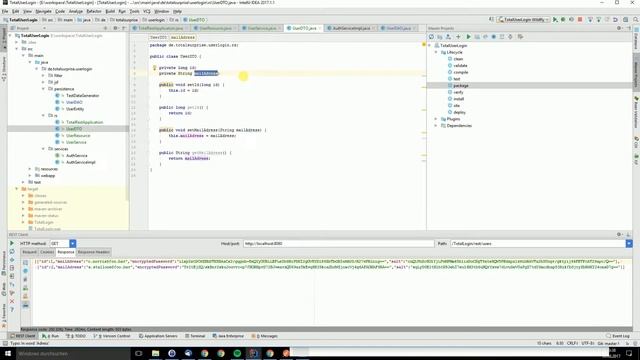Viewport: 640px width, 360px height.
Task: Click the Add Maven Projects plus icon
Action: click(458, 37)
